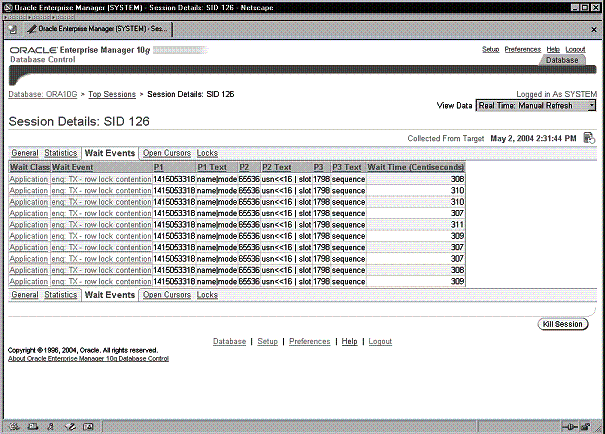The width and height of the screenshot is (605, 434).
Task: Click the Application link in the 311 wait time row
Action: coord(29,225)
